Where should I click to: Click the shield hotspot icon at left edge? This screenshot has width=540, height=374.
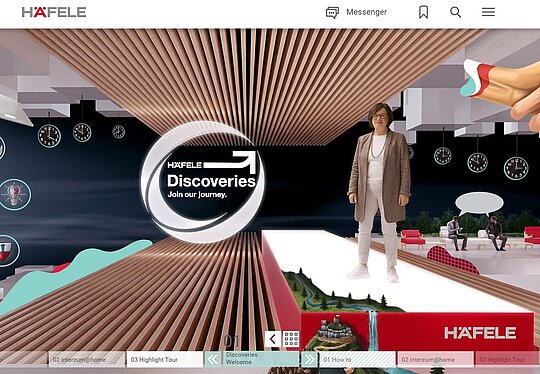[x=9, y=251]
